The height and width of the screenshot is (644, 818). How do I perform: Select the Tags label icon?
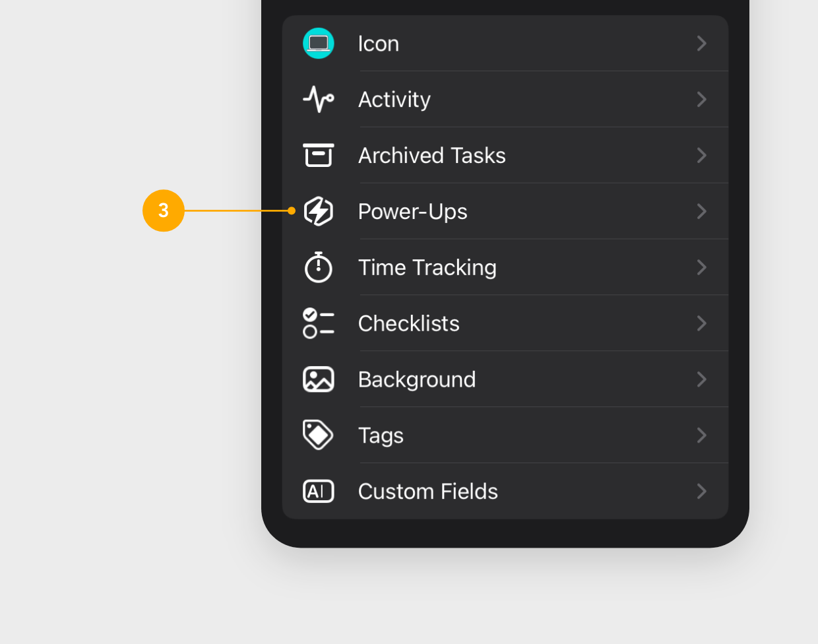coord(319,435)
